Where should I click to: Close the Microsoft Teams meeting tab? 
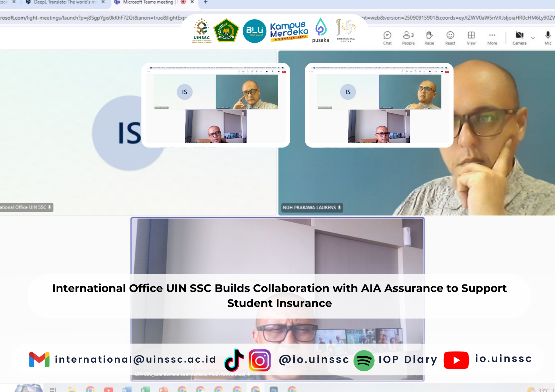tap(192, 2)
